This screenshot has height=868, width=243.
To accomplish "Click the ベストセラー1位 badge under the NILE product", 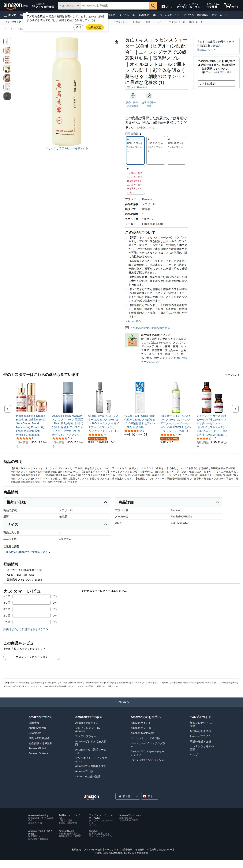I will [x=170, y=438].
